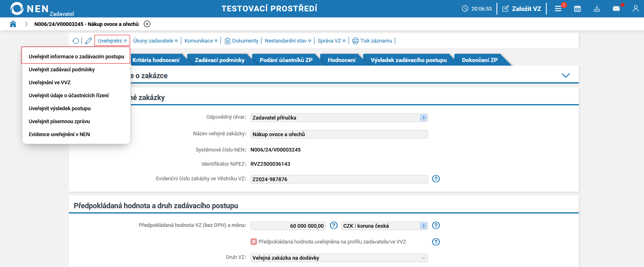The image size is (644, 267).
Task: Open the CZK koruna česká currency selector
Action: click(423, 226)
